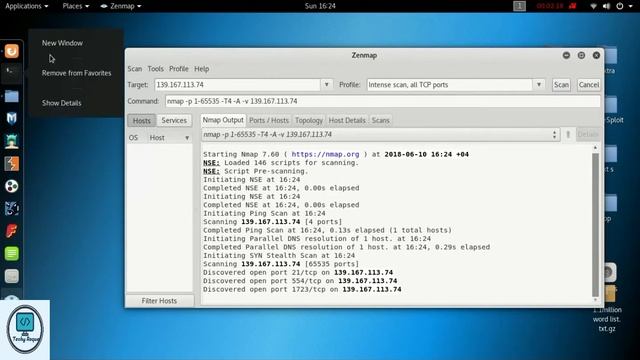This screenshot has height=360, width=640.
Task: Click the "word list. txt.gz" desktop file label
Action: pos(607,324)
